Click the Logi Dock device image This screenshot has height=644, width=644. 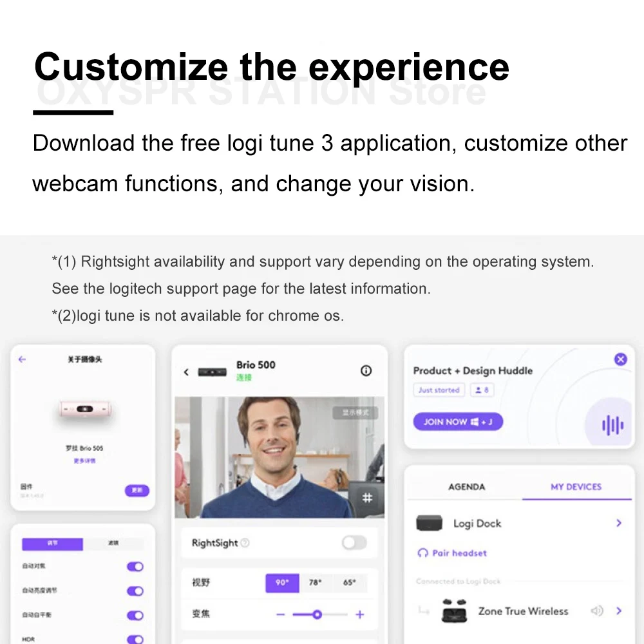[x=429, y=523]
